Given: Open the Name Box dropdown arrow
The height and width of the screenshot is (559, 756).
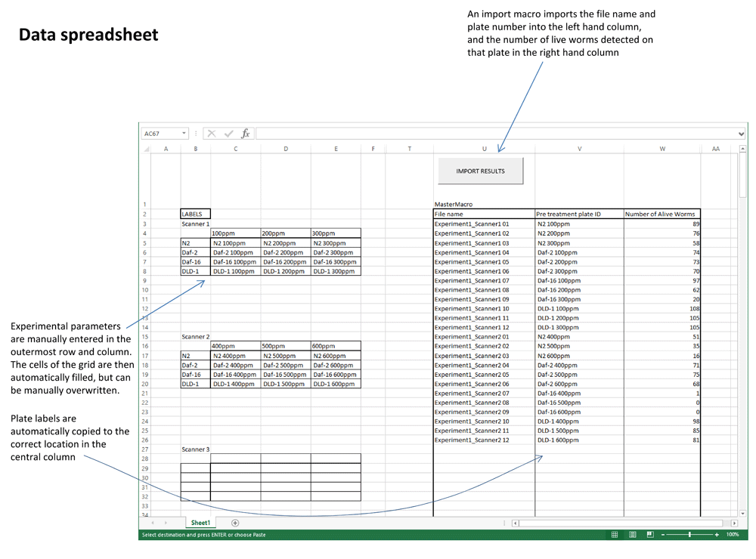Looking at the screenshot, I should point(184,134).
